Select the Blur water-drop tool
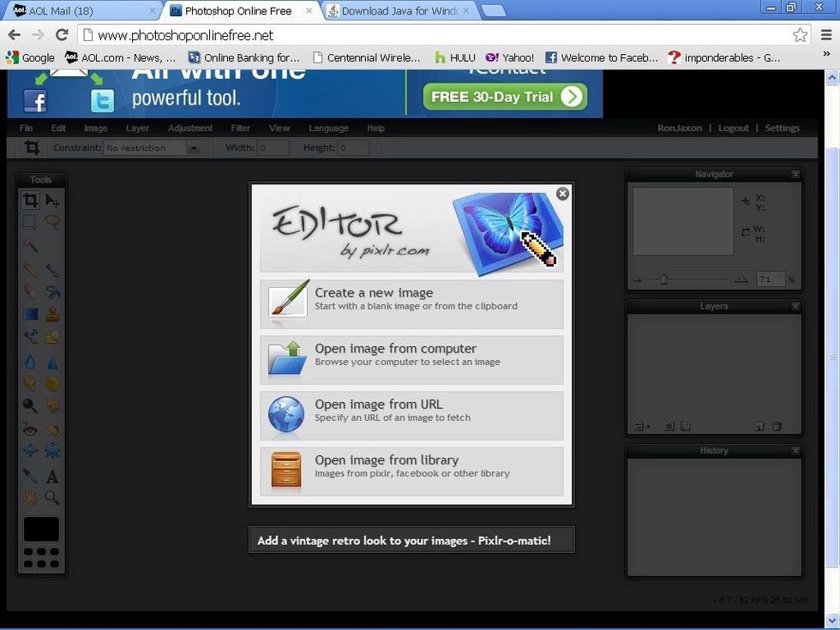The image size is (840, 630). click(x=30, y=362)
